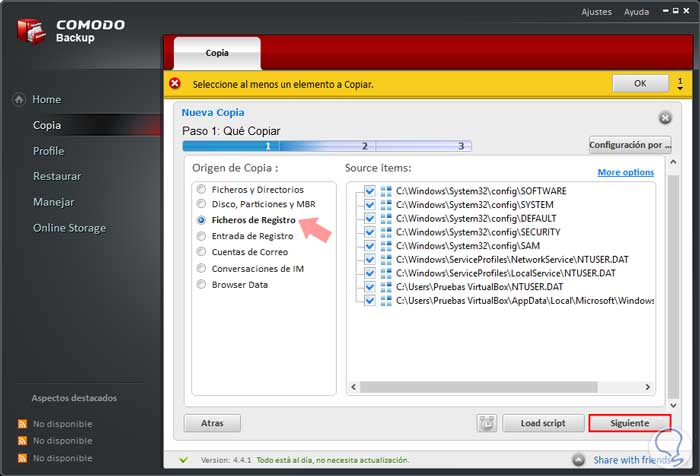The width and height of the screenshot is (700, 476).
Task: Click the Windows icon beside the config\SYSTEM entry
Action: [386, 205]
